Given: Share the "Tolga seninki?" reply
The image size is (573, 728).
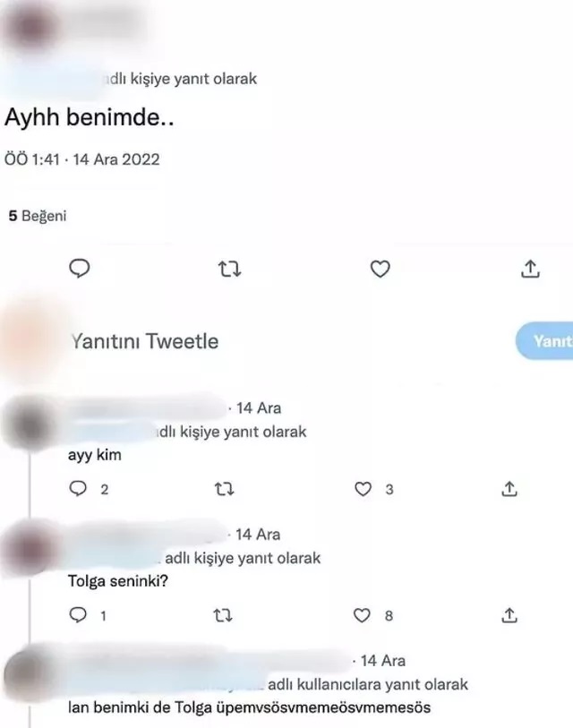Looking at the screenshot, I should (509, 614).
